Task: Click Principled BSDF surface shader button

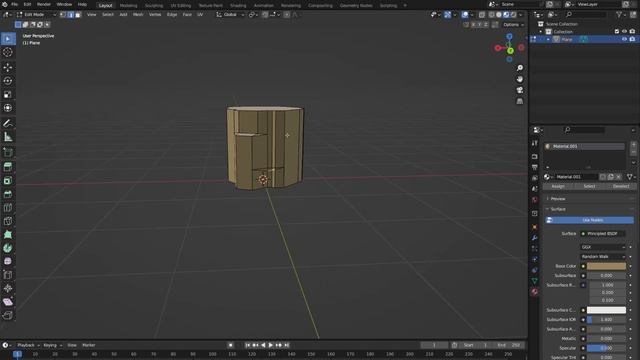Action: point(603,234)
